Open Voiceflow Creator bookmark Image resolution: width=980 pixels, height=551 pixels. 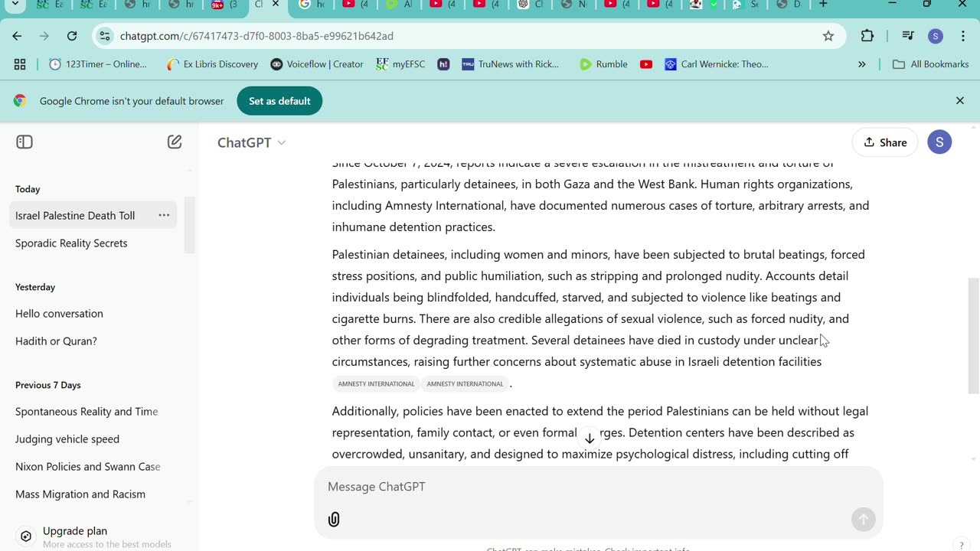[x=317, y=64]
